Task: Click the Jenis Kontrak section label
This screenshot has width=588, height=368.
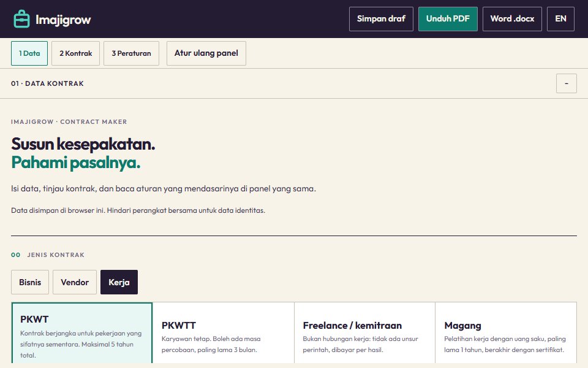Action: (56, 255)
